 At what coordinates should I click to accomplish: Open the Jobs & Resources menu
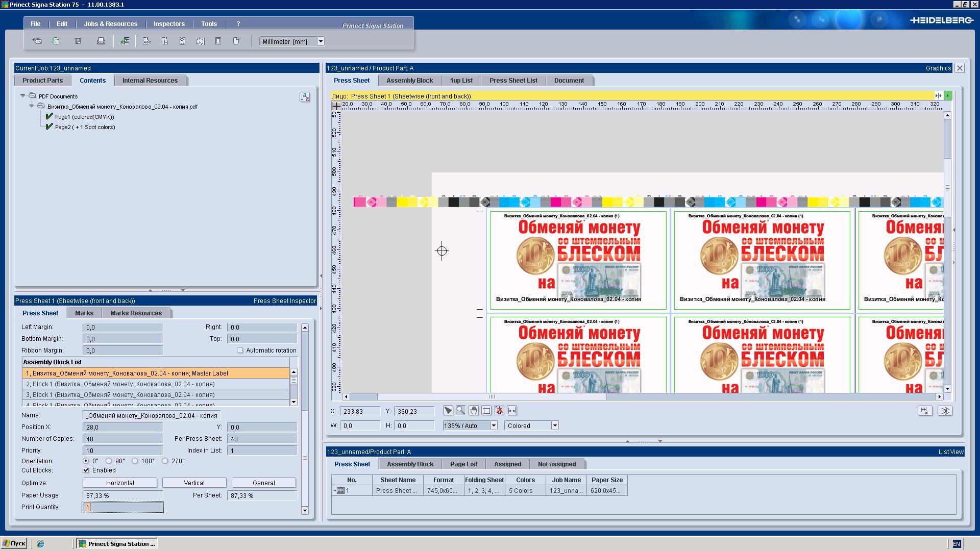110,24
